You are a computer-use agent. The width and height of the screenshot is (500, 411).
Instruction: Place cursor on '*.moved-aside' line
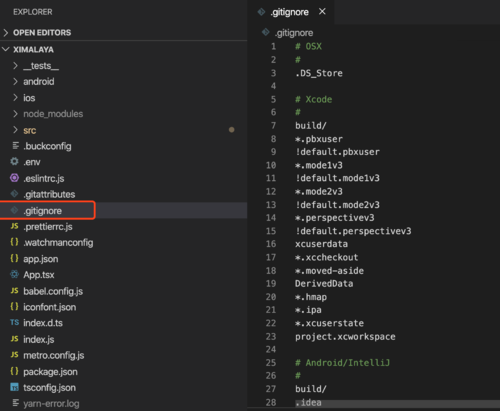[329, 271]
